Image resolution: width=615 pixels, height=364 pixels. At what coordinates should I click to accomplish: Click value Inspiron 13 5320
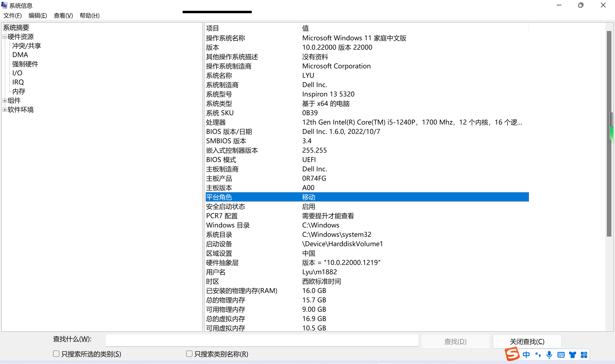328,94
